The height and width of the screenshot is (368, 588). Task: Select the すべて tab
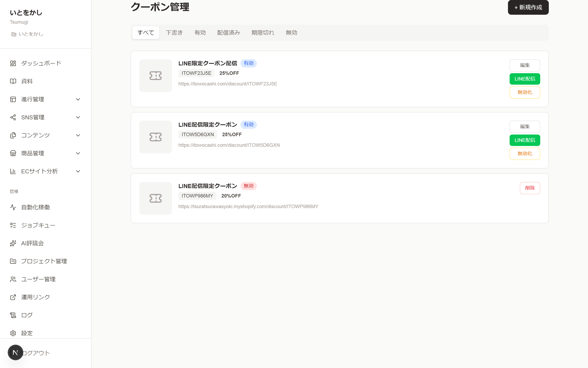point(146,33)
